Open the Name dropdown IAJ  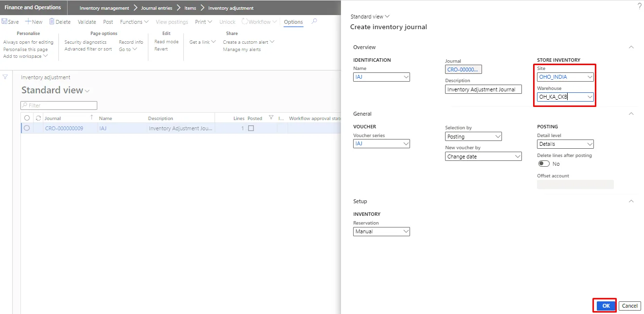pos(406,77)
